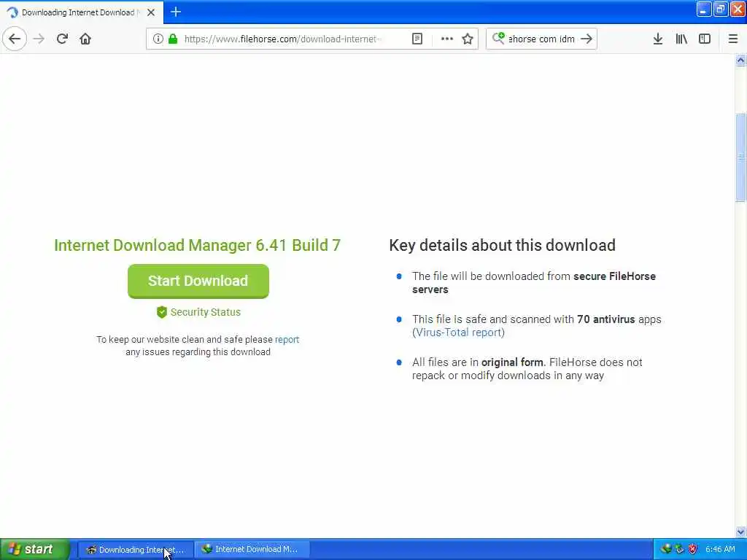Click the second system tray icon
The height and width of the screenshot is (560, 747).
pyautogui.click(x=679, y=549)
